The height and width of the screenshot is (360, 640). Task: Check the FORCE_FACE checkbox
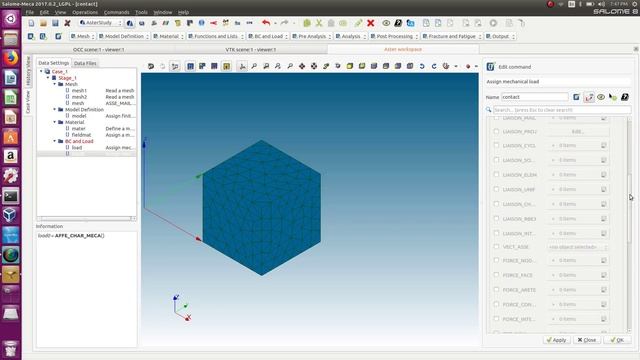click(x=496, y=275)
